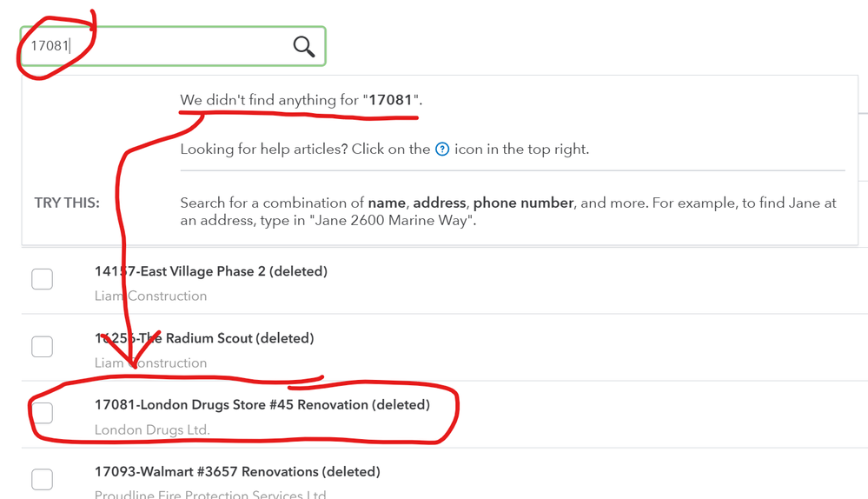Click Proudline Fire Protection Services Ltd
Viewport: 868px width, 499px height.
(x=209, y=495)
